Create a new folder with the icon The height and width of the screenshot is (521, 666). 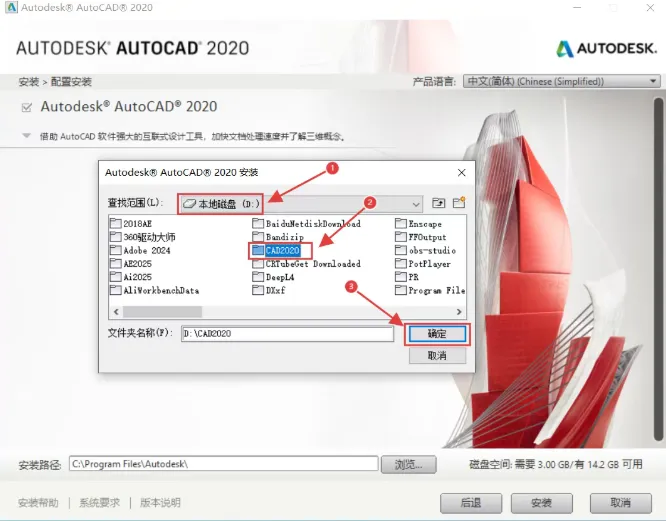click(x=459, y=203)
